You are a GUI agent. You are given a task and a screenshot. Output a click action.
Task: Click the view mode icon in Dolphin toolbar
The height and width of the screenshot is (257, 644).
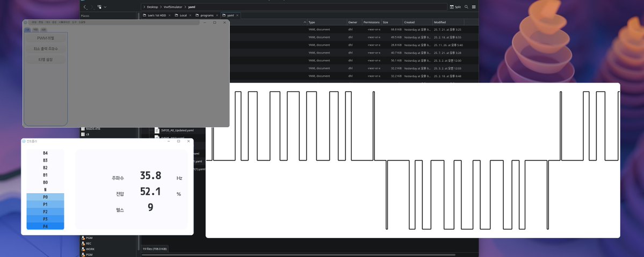[x=99, y=7]
